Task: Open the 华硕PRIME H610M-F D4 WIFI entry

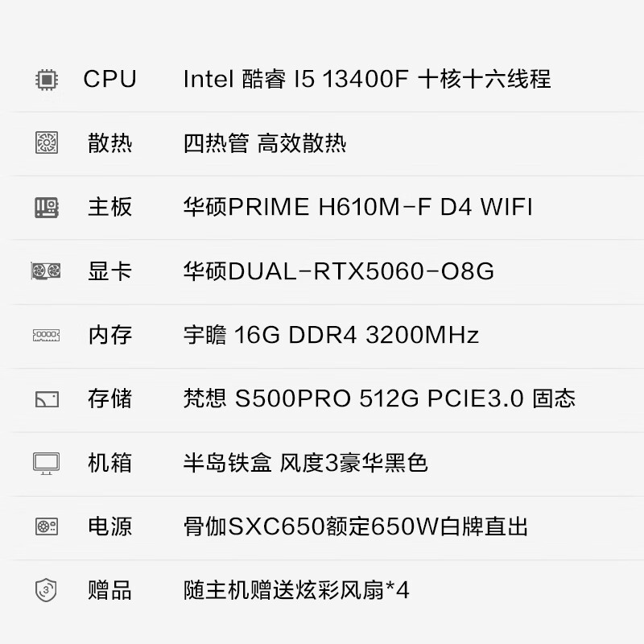Action: (x=357, y=207)
